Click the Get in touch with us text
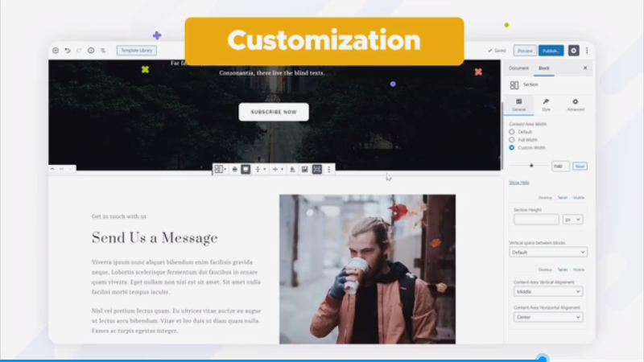 (x=118, y=216)
